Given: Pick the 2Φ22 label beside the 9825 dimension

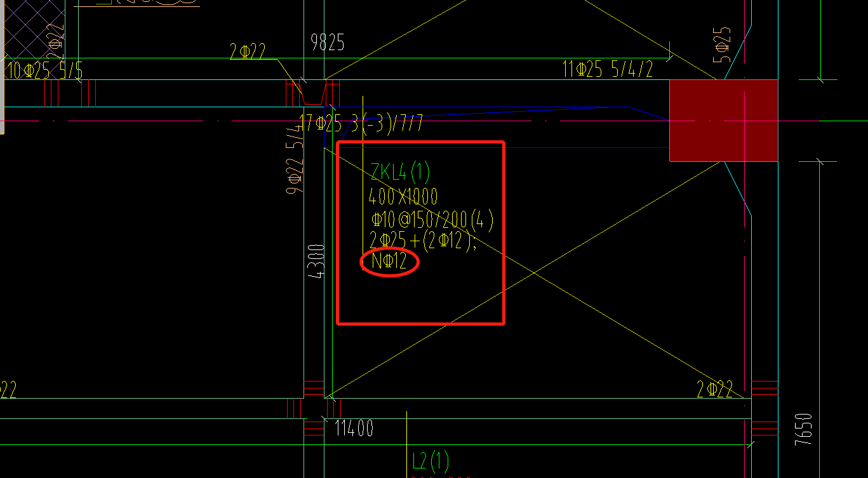Looking at the screenshot, I should pyautogui.click(x=248, y=51).
